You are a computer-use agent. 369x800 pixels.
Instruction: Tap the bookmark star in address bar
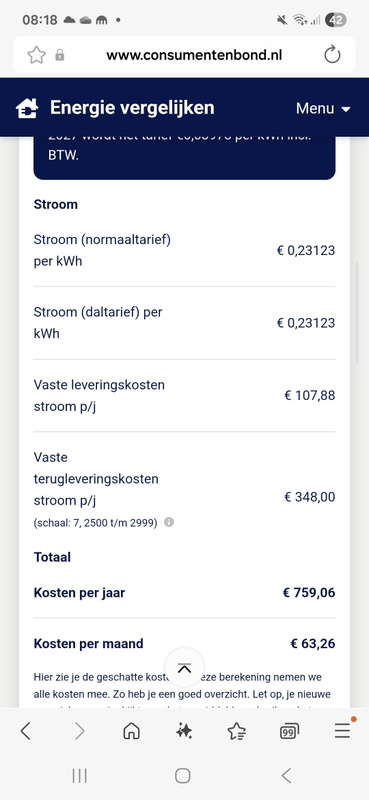pyautogui.click(x=36, y=55)
